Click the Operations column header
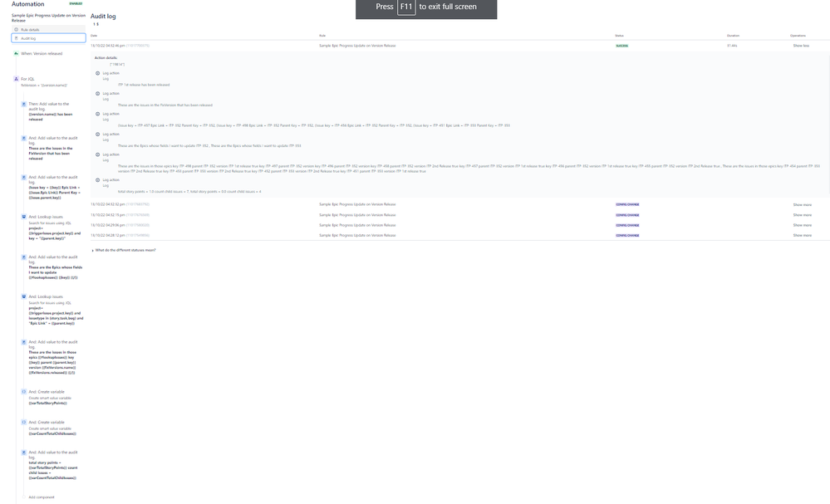 (798, 36)
